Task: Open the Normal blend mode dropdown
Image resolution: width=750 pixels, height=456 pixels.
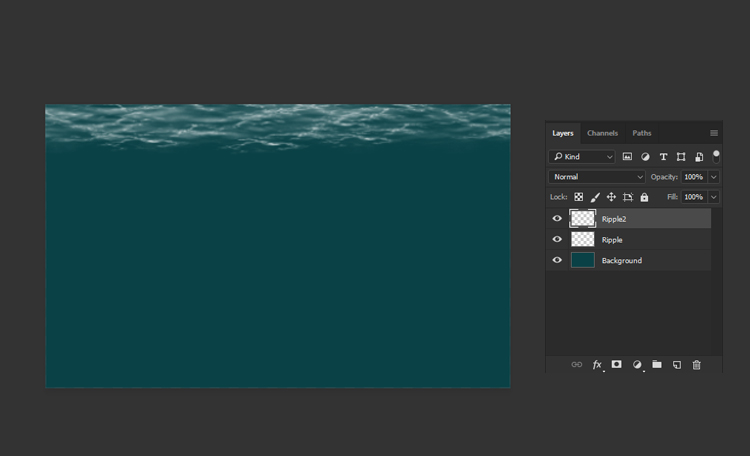Action: click(x=597, y=177)
